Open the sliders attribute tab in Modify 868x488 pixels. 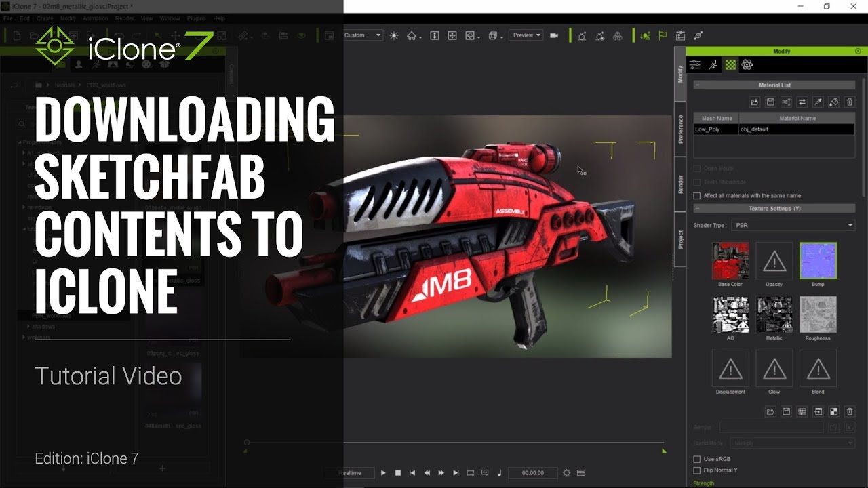695,65
